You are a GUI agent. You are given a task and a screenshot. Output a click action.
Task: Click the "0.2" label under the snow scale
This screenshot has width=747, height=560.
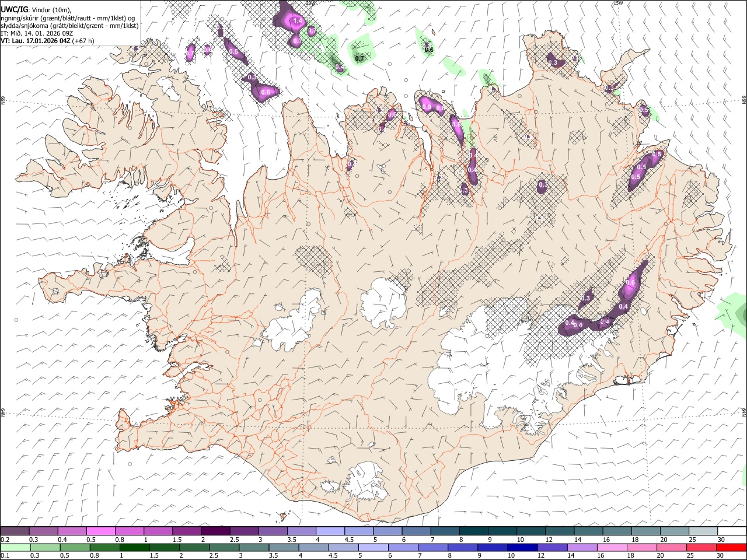[5, 540]
